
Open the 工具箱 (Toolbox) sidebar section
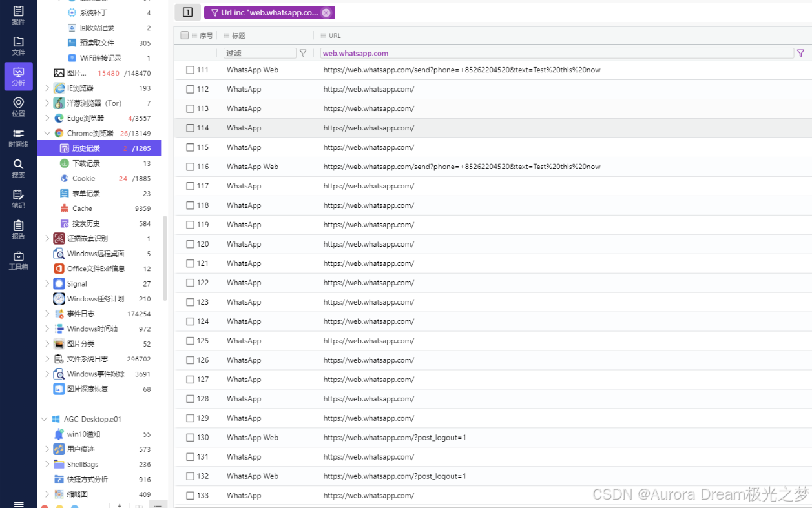[x=18, y=260]
